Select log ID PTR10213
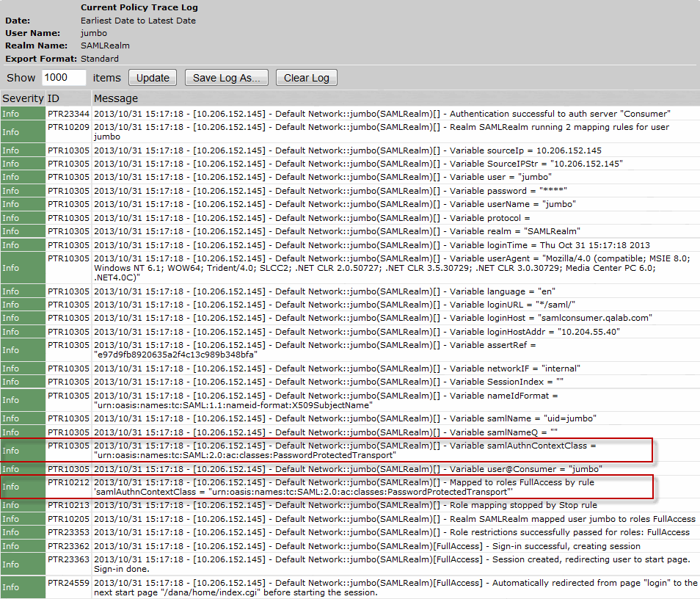This screenshot has width=700, height=599. tap(68, 505)
